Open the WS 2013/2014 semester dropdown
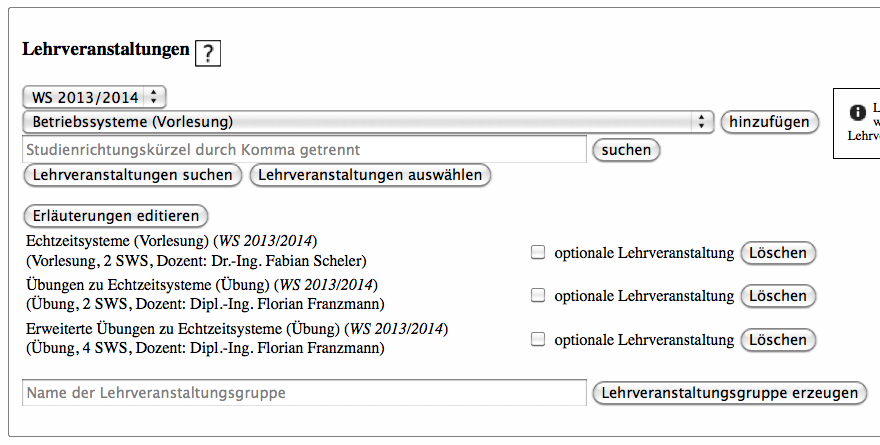The image size is (880, 445). [x=94, y=97]
